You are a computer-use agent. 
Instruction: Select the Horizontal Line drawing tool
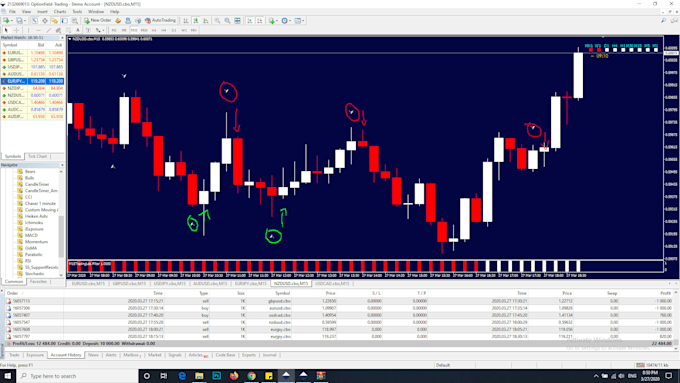39,30
